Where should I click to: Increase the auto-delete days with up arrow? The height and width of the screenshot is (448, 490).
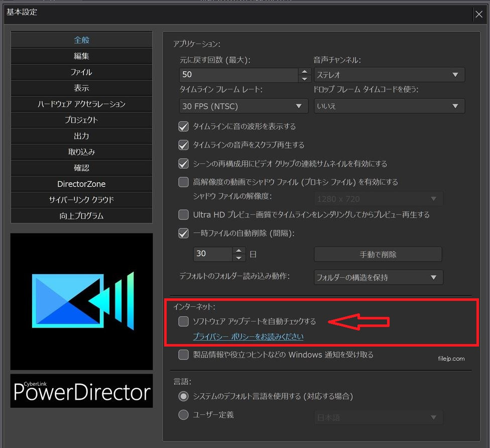point(239,251)
